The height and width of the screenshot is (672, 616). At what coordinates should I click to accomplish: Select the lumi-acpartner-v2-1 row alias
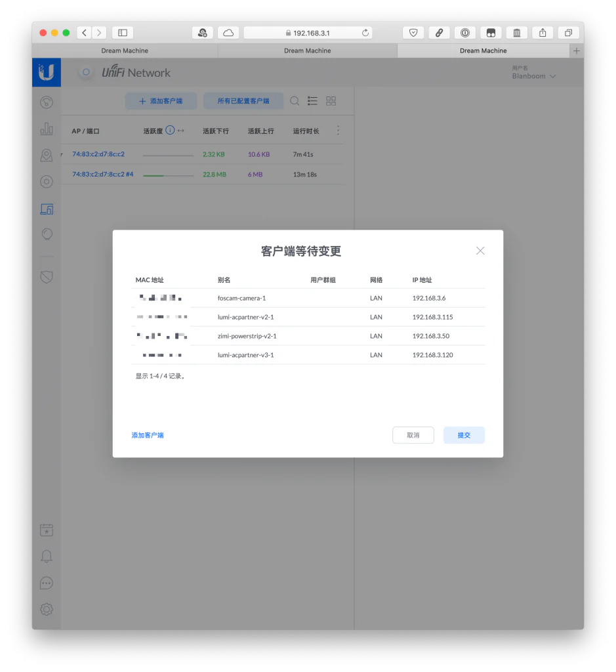tap(245, 317)
